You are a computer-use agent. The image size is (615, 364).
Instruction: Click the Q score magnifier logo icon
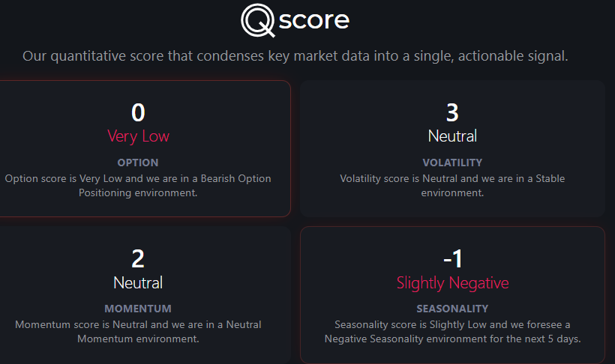tap(258, 20)
